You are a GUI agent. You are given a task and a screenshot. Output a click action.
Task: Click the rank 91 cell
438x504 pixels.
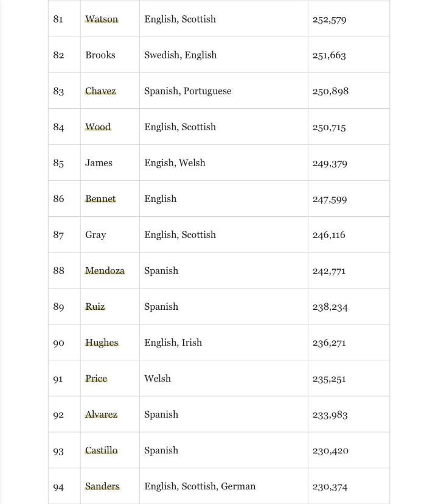[x=58, y=379]
